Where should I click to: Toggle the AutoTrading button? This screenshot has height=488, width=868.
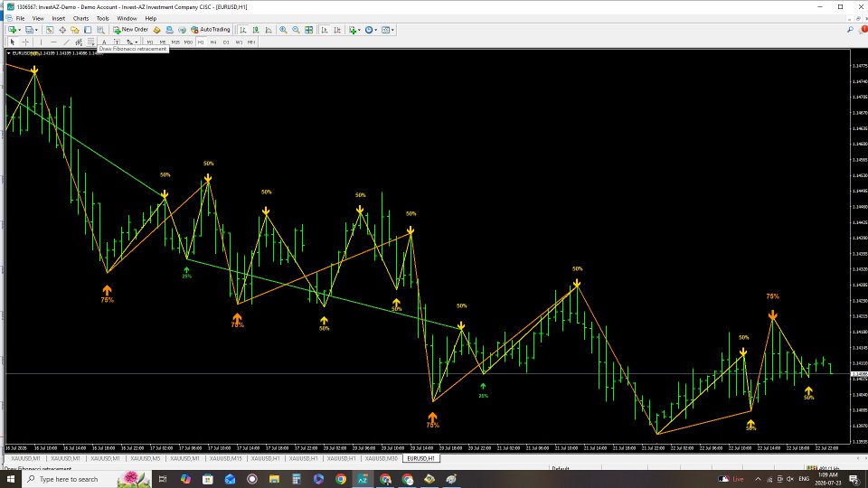point(210,30)
